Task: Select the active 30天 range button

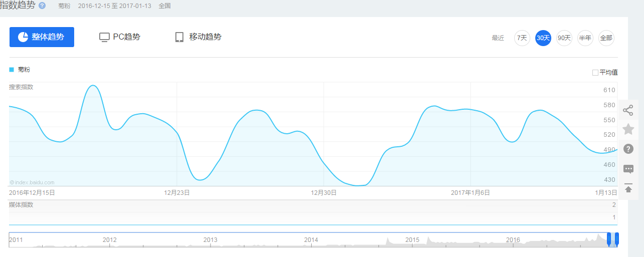Action: (x=543, y=38)
